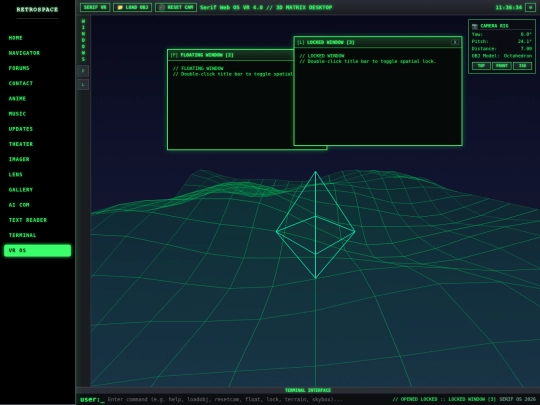Click the Floating Window [2] title bar
This screenshot has height=405, width=540.
point(231,55)
